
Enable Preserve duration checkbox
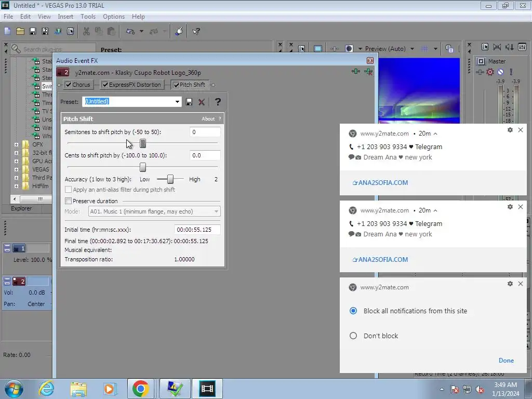tap(68, 201)
